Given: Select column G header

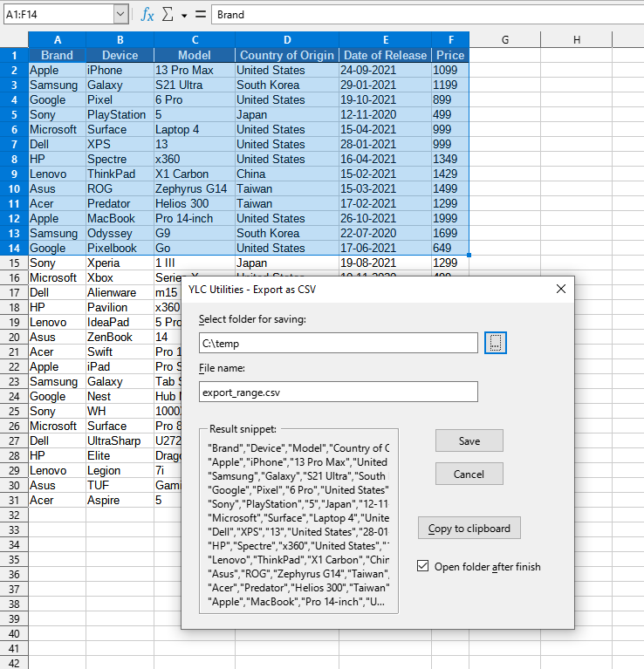Looking at the screenshot, I should pyautogui.click(x=505, y=39).
